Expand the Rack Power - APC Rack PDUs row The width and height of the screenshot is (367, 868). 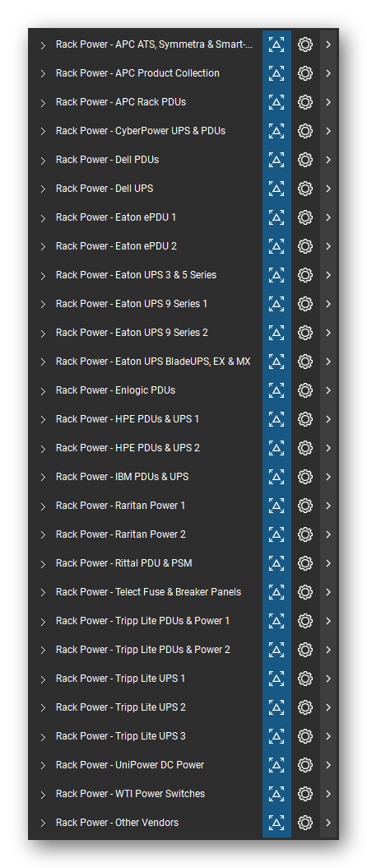tap(43, 103)
